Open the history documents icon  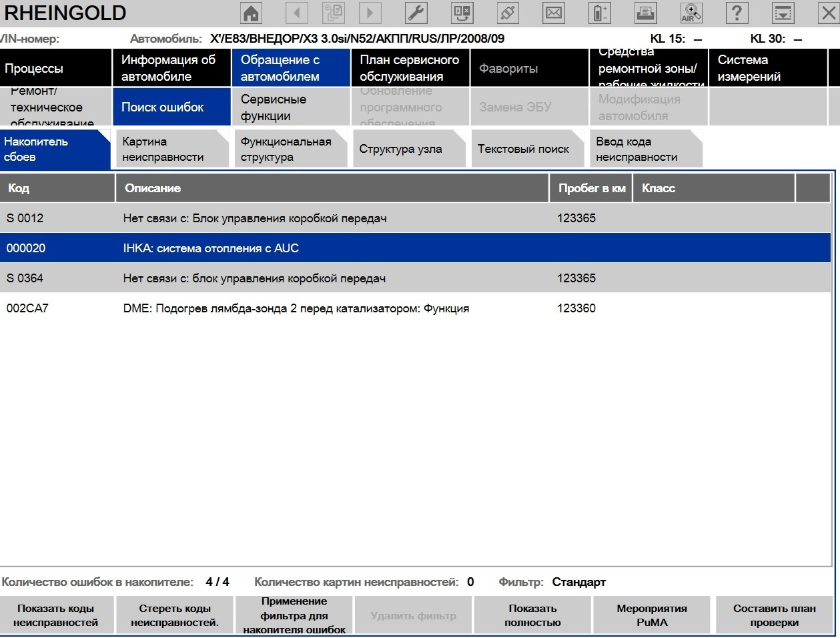pyautogui.click(x=334, y=13)
